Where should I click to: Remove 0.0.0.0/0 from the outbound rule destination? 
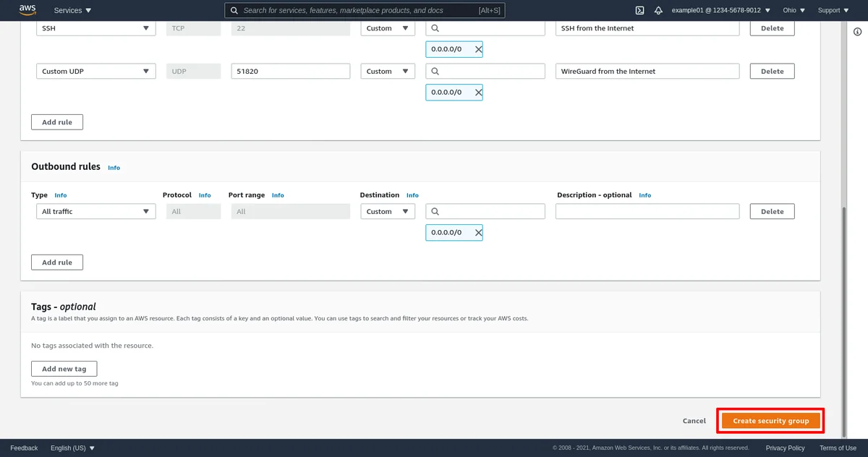click(478, 233)
